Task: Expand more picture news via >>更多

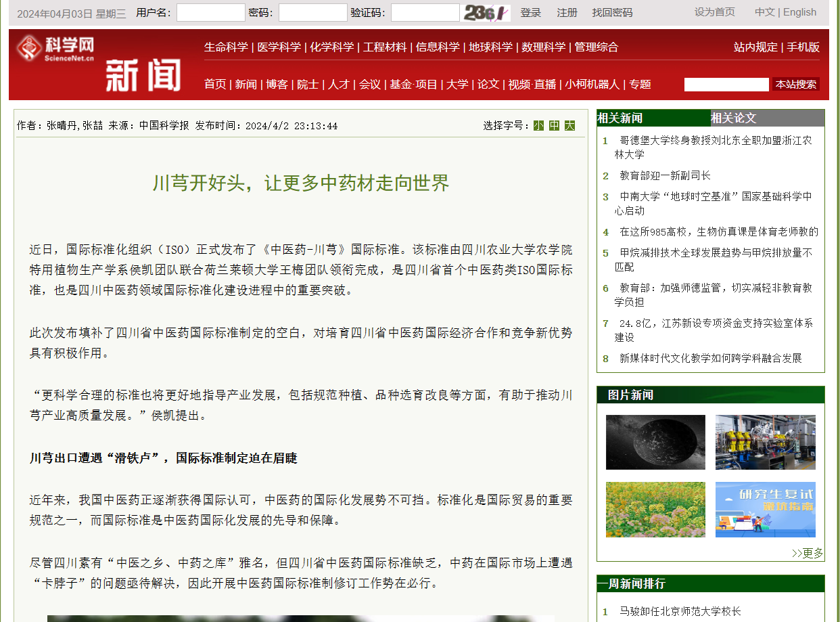Action: coord(808,553)
